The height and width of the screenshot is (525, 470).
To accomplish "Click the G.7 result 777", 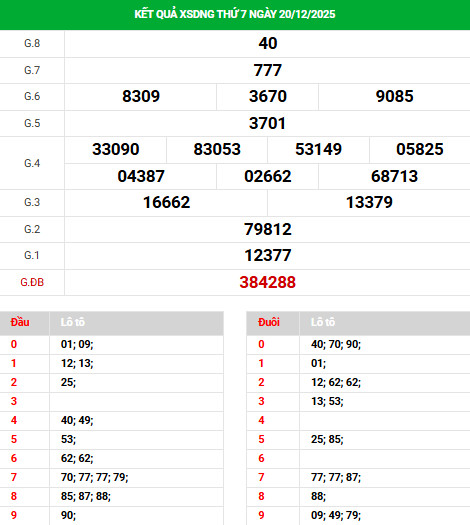I will click(x=268, y=70).
